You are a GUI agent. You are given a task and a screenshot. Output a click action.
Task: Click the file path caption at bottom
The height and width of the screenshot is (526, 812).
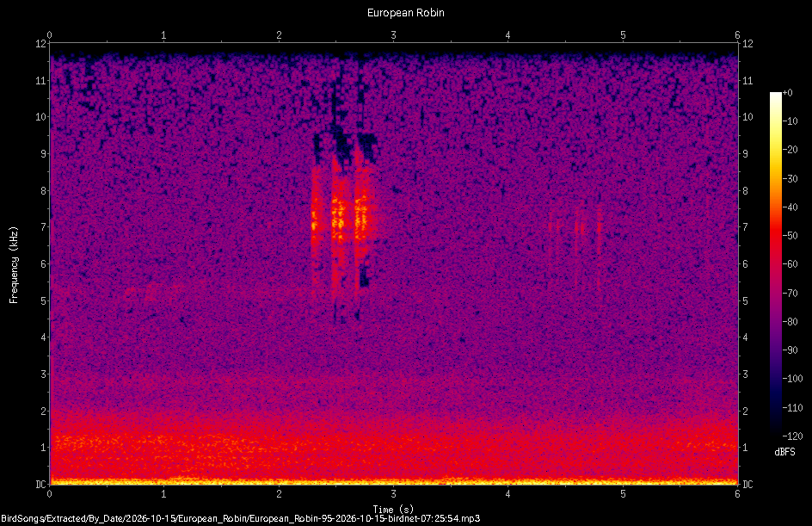pyautogui.click(x=240, y=518)
